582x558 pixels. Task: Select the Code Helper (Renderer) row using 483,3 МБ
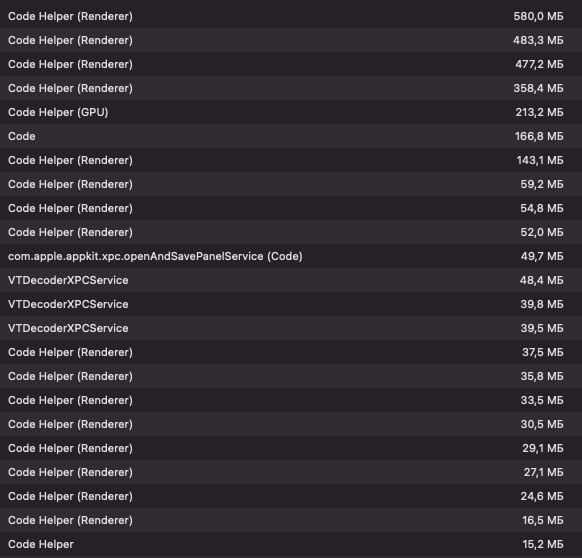[291, 40]
